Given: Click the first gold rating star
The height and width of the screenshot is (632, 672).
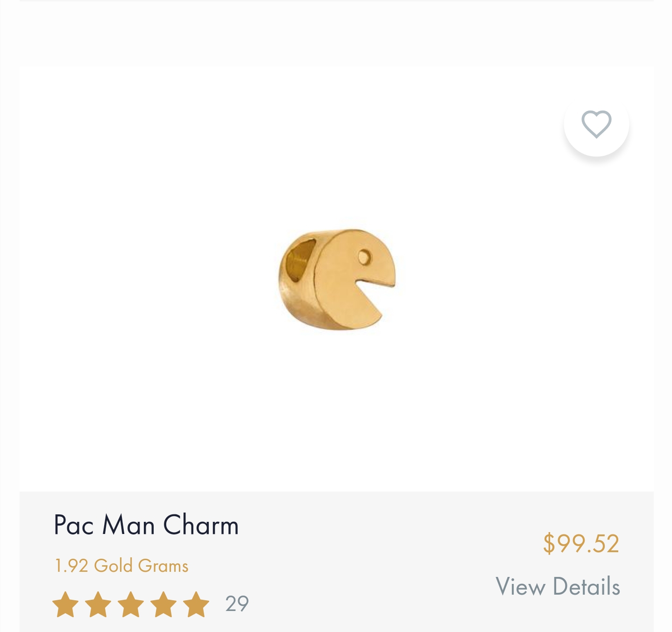Looking at the screenshot, I should 65,604.
